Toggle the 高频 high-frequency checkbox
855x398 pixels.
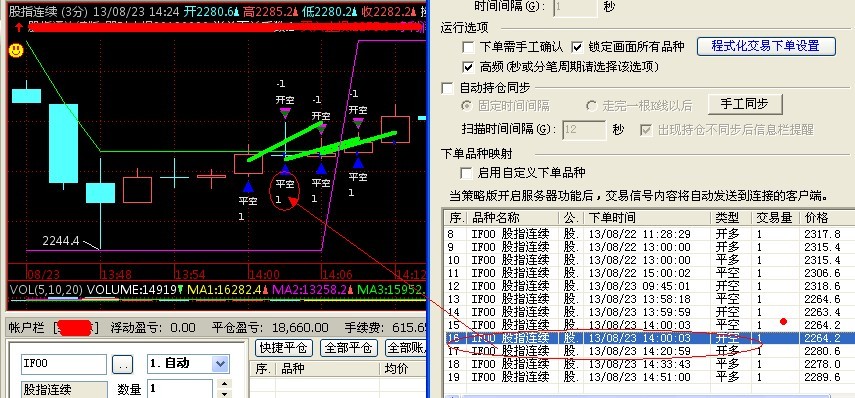(468, 67)
